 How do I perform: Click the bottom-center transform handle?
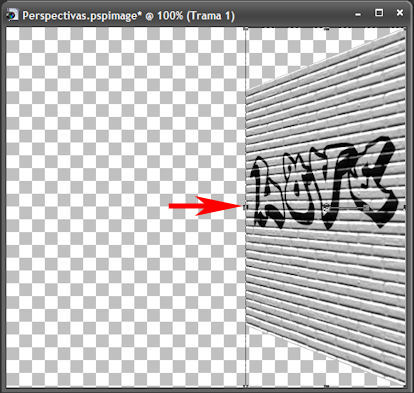point(326,386)
